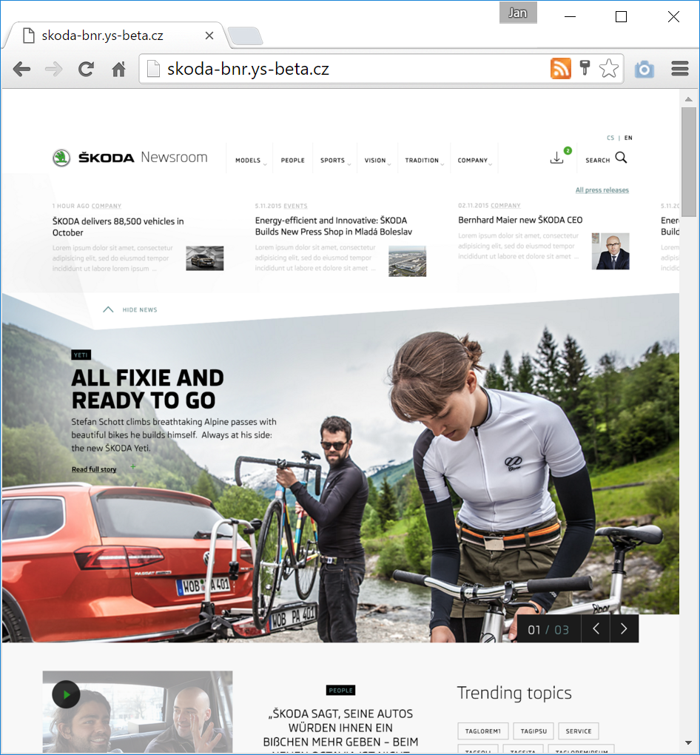Switch language to EN
Image resolution: width=700 pixels, height=755 pixels.
[628, 138]
